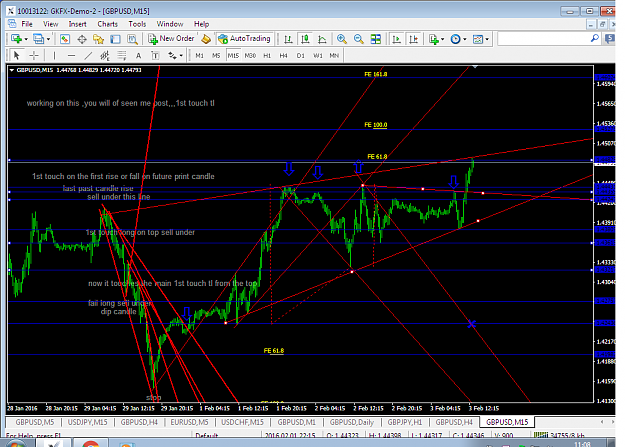Open the chat bubble notification icon

pyautogui.click(x=610, y=39)
